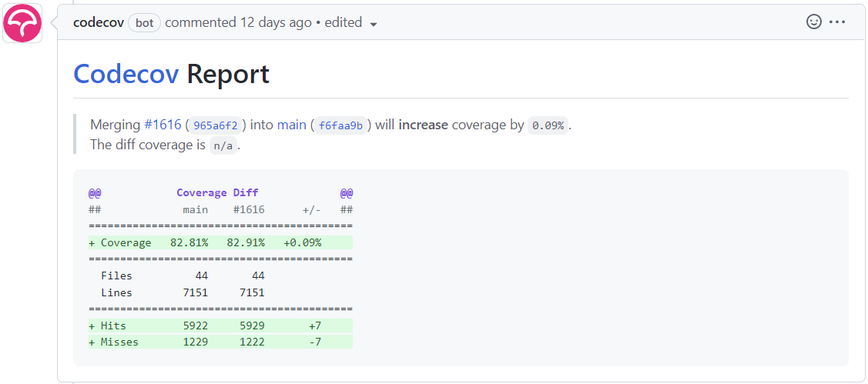
Task: Click Misses value 1222
Action: pyautogui.click(x=252, y=342)
